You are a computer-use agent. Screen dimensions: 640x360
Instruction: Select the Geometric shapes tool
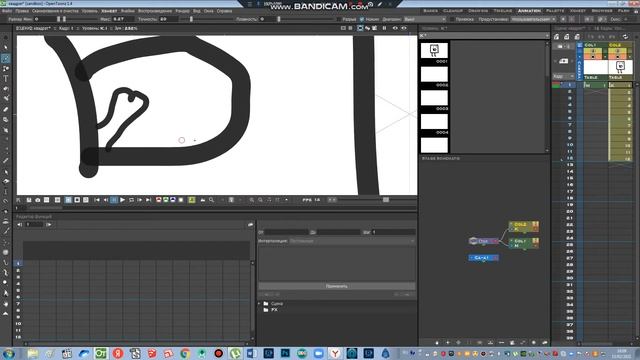coord(6,69)
